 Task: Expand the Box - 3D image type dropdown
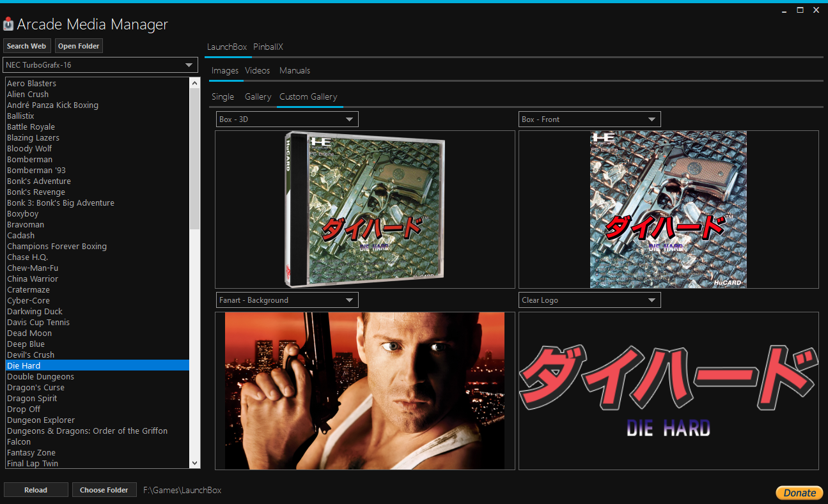(x=287, y=119)
